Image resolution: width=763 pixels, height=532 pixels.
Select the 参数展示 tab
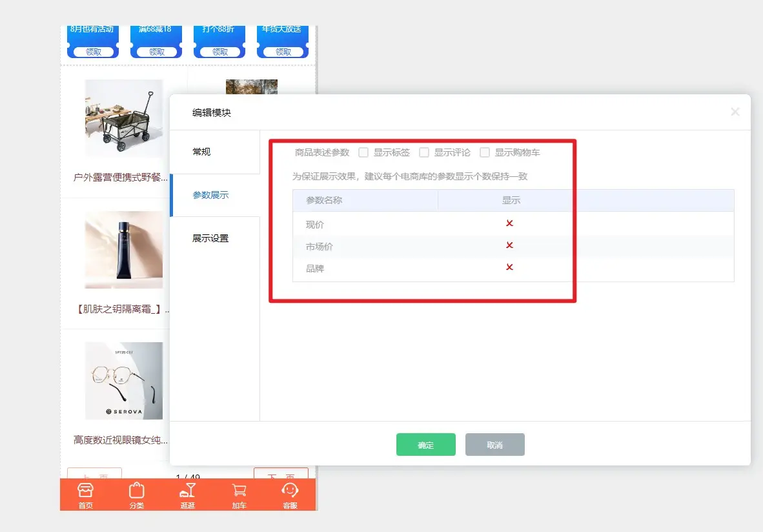click(210, 195)
